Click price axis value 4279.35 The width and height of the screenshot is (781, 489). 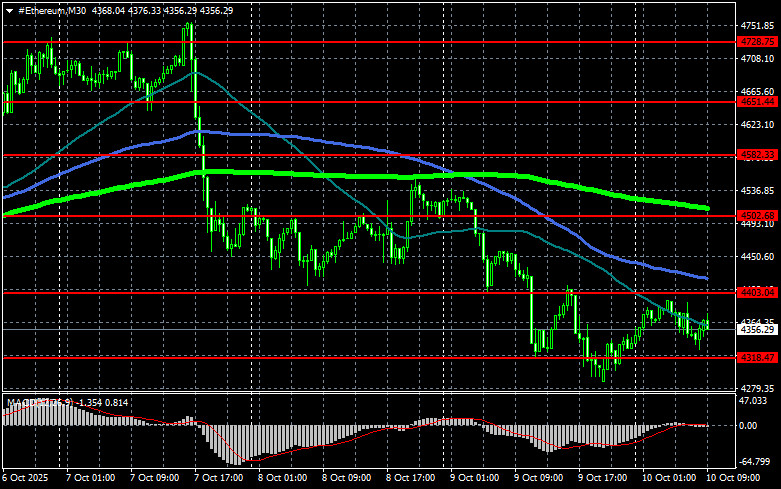click(757, 388)
